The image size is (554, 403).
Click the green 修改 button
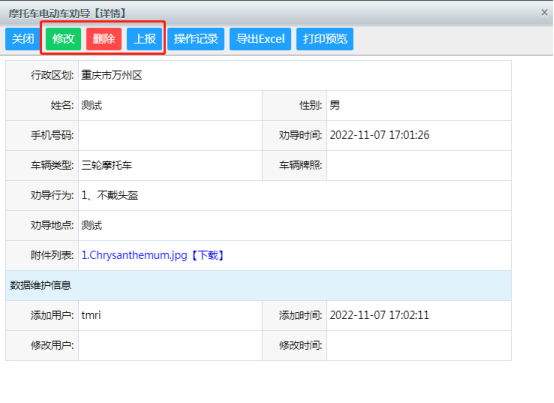tap(63, 39)
